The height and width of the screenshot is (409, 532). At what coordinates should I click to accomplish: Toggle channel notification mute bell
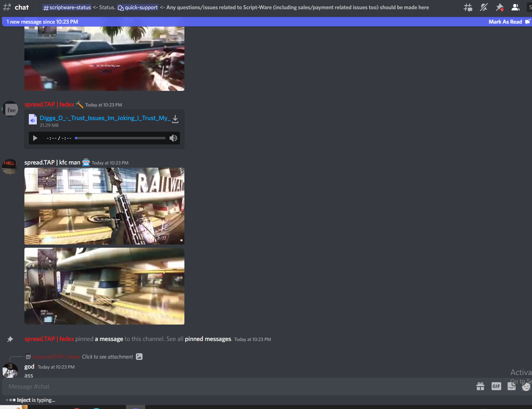484,7
